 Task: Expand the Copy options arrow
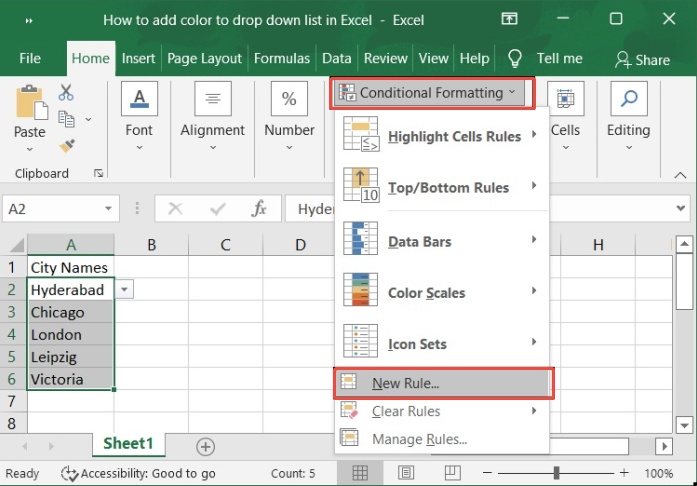88,119
